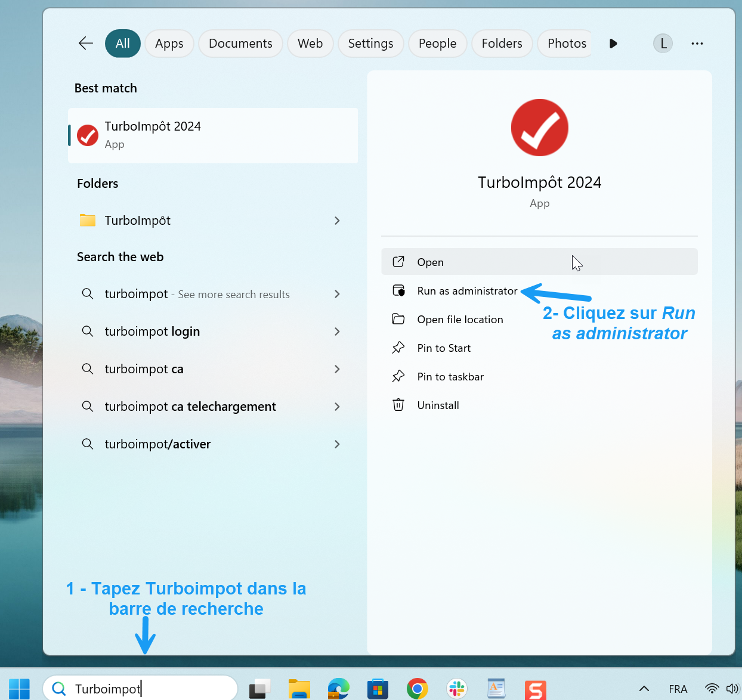This screenshot has width=742, height=700.
Task: Click the Uninstall trash can icon
Action: click(x=398, y=405)
